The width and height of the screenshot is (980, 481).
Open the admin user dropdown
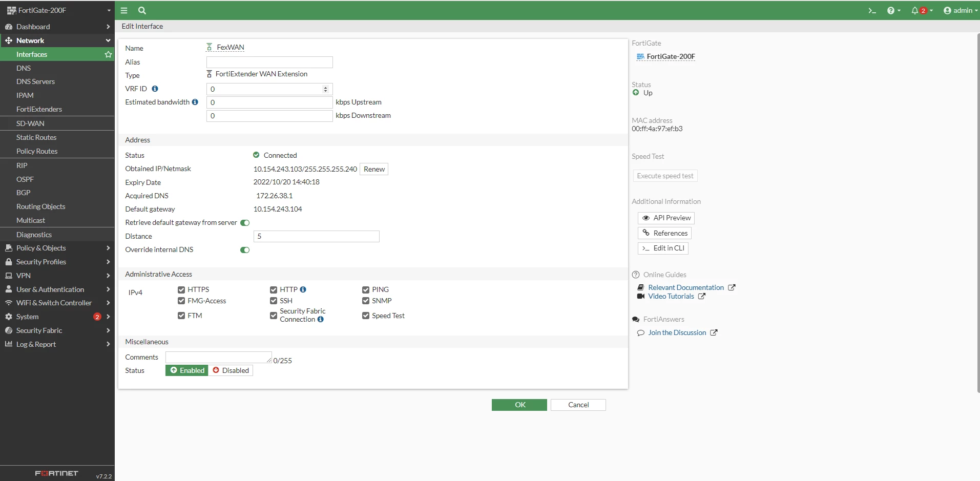(961, 10)
